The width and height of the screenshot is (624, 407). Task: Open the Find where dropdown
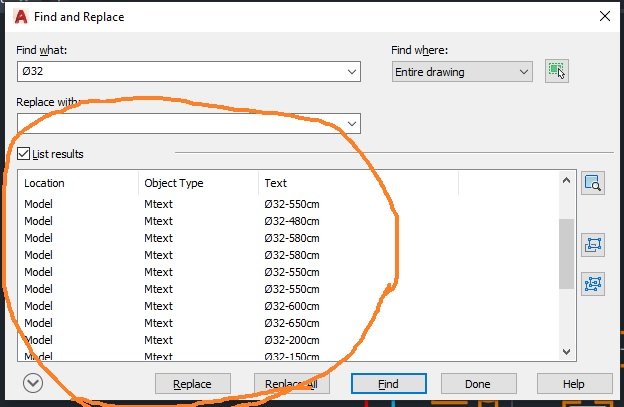click(524, 72)
